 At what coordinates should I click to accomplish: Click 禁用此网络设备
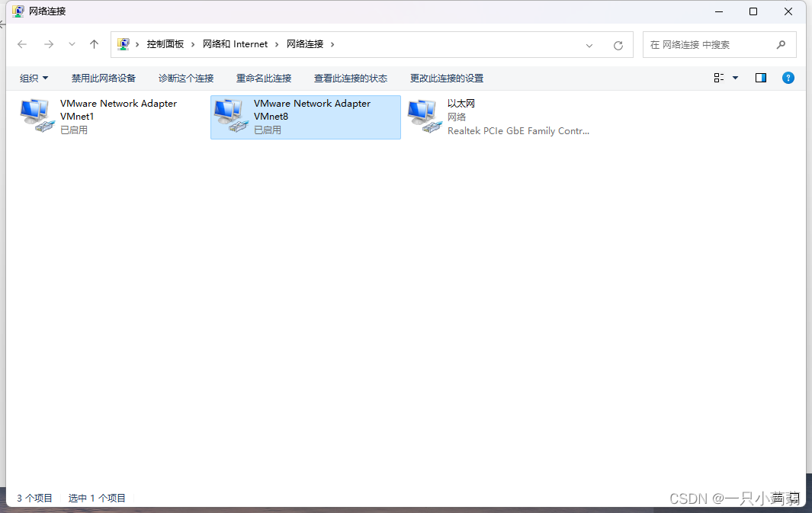point(104,79)
